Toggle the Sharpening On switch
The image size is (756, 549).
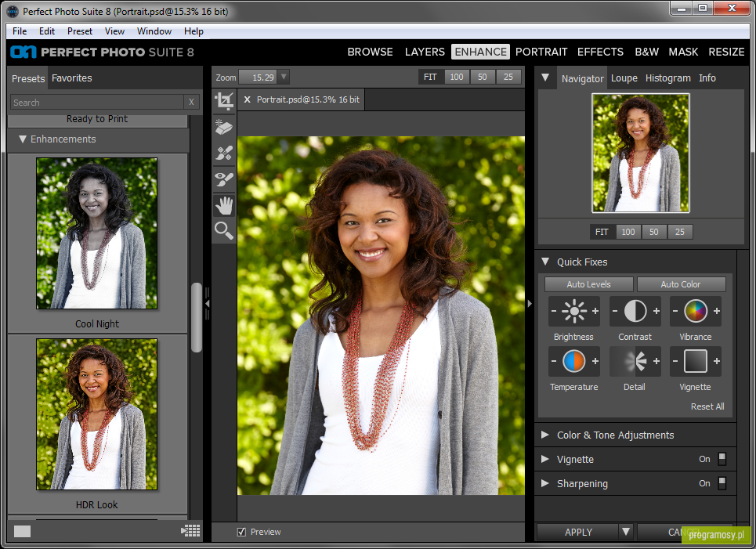coord(722,483)
